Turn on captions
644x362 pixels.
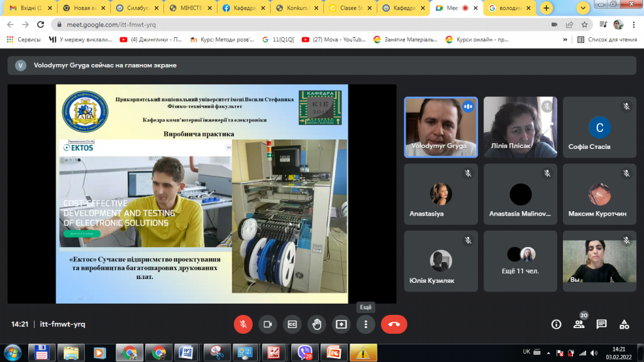click(292, 324)
